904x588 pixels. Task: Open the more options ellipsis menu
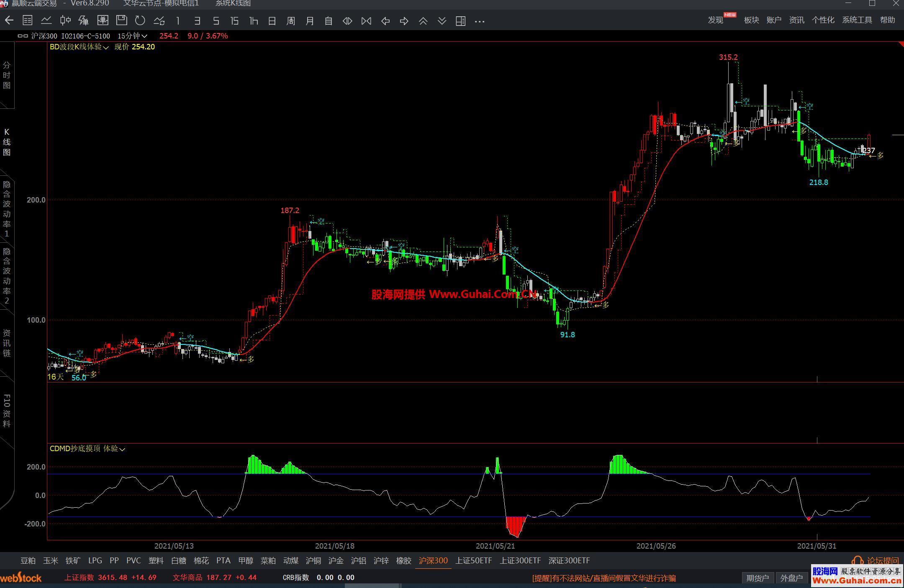point(480,21)
